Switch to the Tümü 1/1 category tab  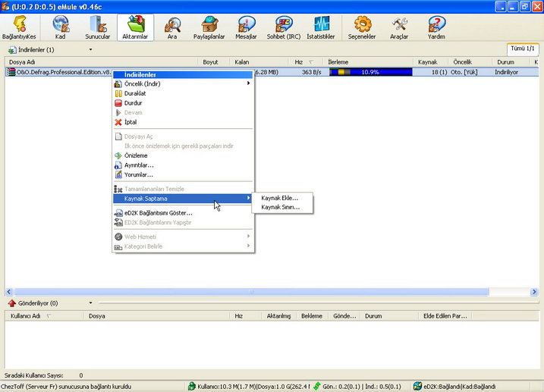coord(523,49)
